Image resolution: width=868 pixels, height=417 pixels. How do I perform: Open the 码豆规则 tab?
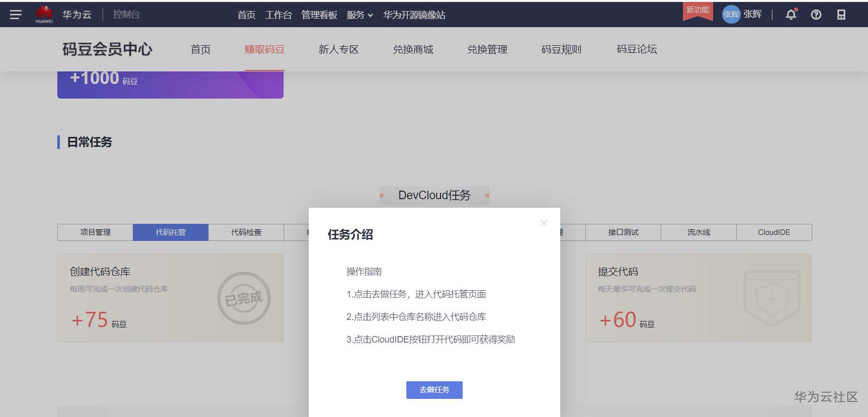click(561, 49)
